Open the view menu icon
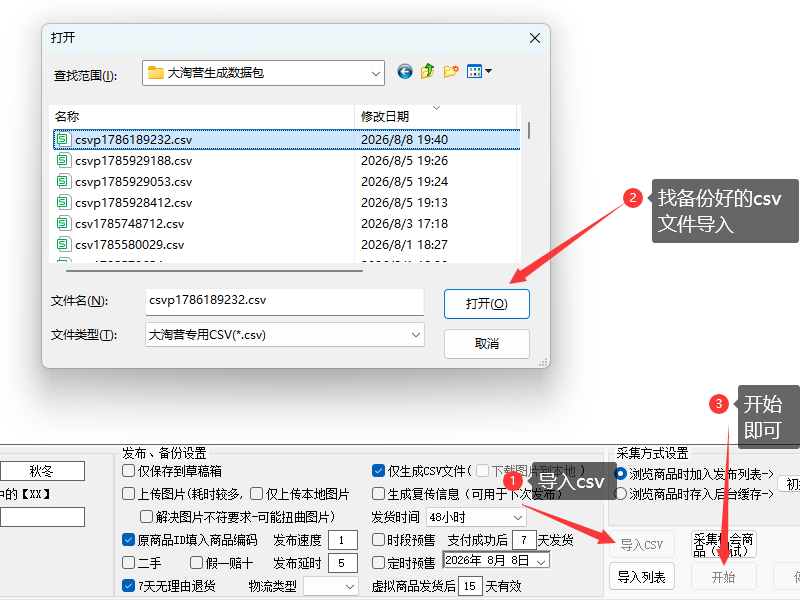The height and width of the screenshot is (600, 800). click(x=479, y=71)
